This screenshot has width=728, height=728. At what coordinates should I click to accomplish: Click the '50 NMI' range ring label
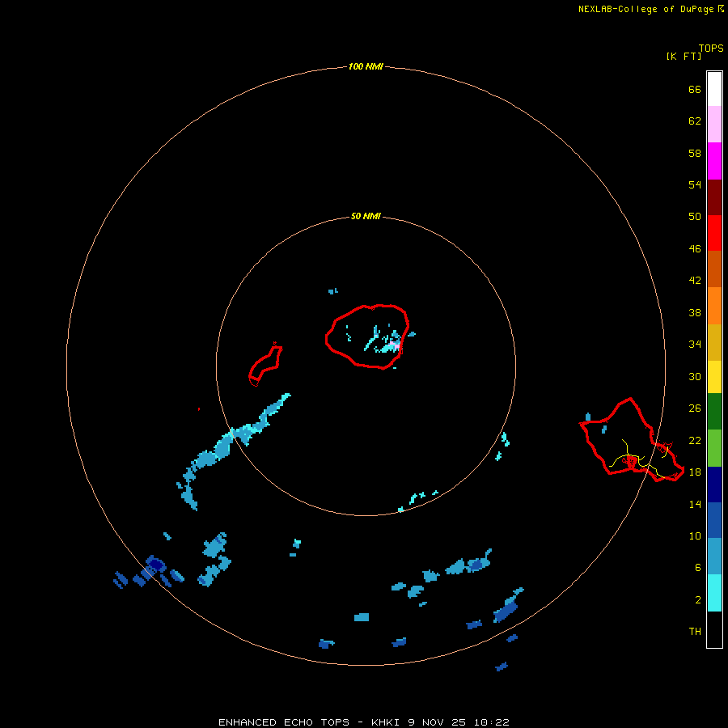coord(366,216)
